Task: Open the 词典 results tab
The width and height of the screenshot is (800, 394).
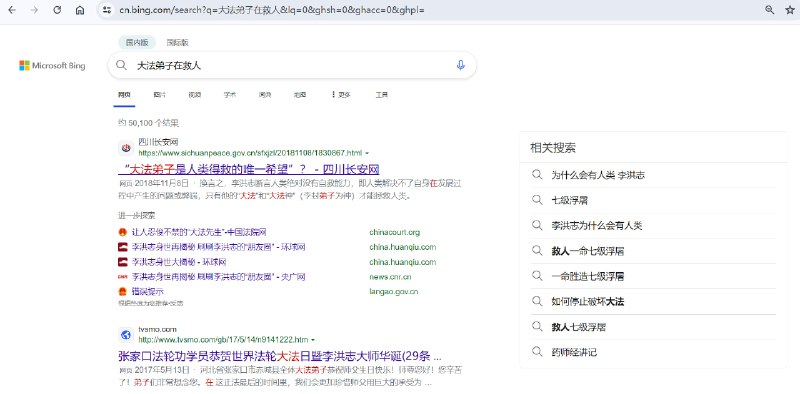Action: tap(265, 94)
